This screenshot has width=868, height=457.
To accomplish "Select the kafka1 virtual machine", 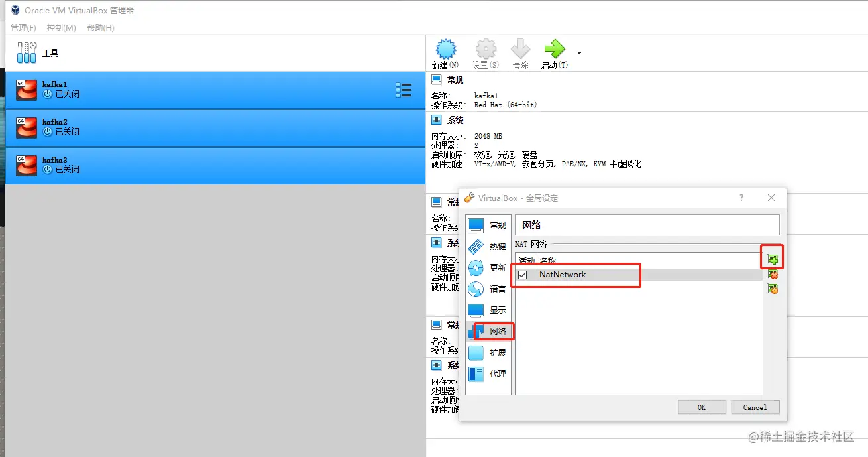I will [215, 90].
